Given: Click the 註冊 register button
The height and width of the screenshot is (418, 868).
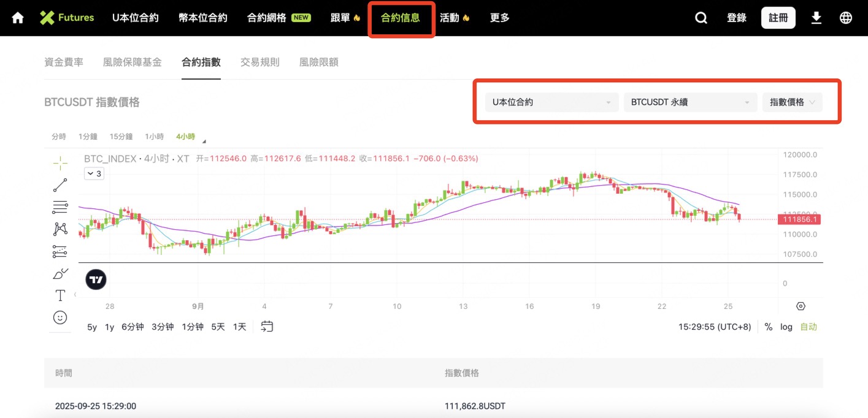Looking at the screenshot, I should (x=778, y=18).
